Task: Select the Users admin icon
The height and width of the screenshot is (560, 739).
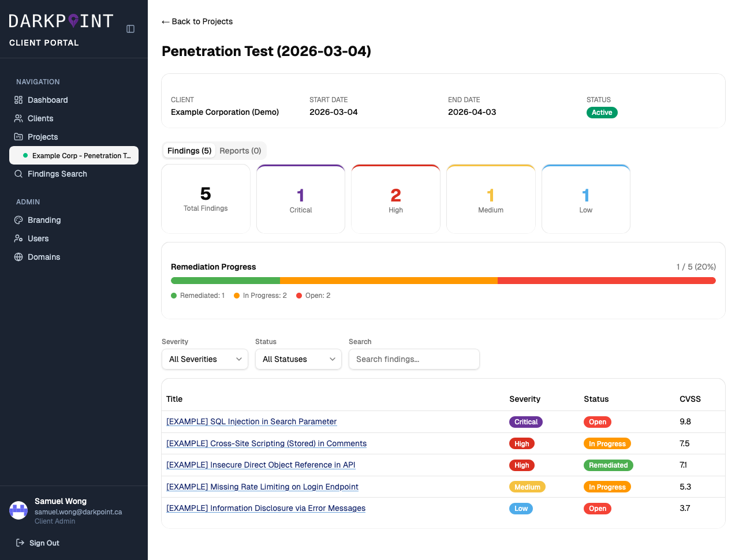Action: point(19,238)
